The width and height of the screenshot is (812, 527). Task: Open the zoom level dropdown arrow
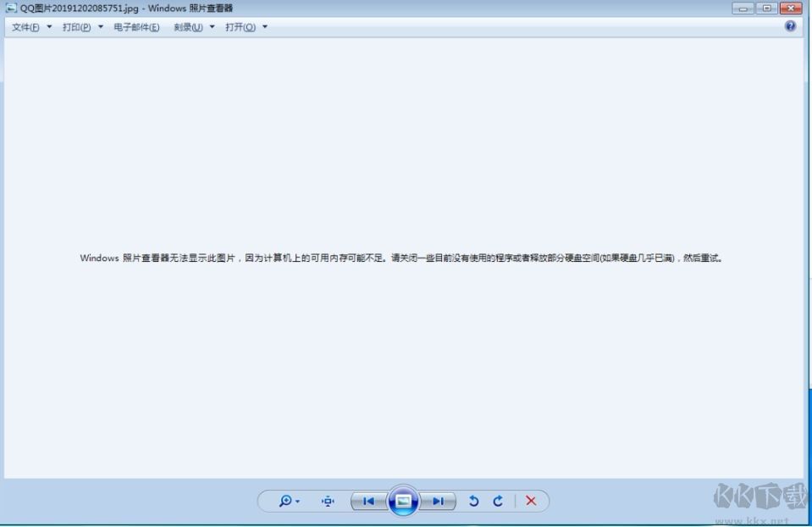(x=299, y=502)
